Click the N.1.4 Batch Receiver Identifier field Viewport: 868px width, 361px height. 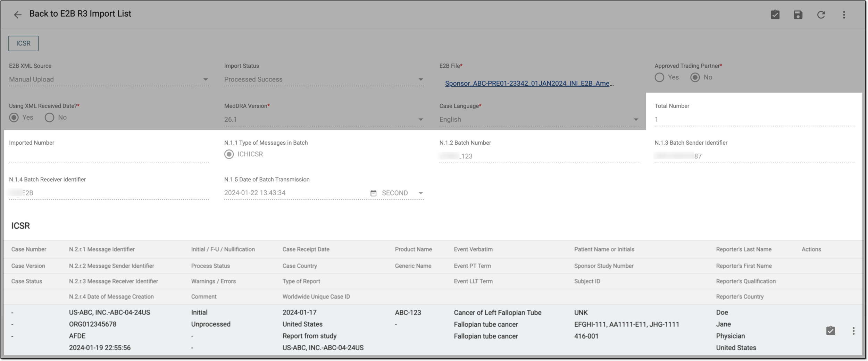(x=109, y=193)
